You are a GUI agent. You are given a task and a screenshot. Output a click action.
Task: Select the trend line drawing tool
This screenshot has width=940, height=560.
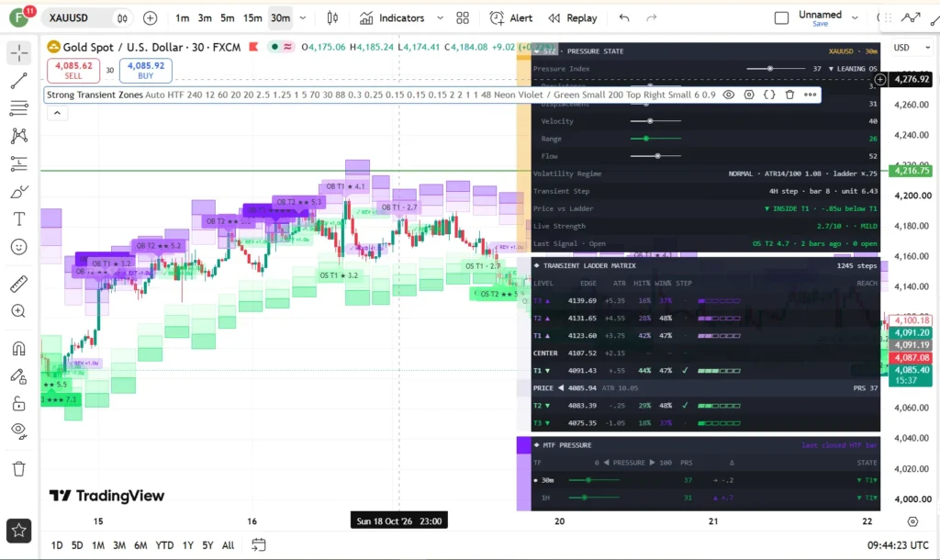click(x=18, y=81)
